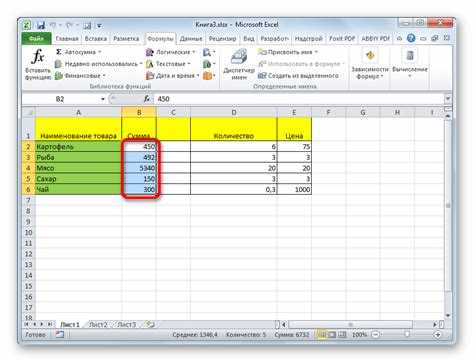
Task: Expand Зависимости формул group
Action: pyautogui.click(x=370, y=64)
